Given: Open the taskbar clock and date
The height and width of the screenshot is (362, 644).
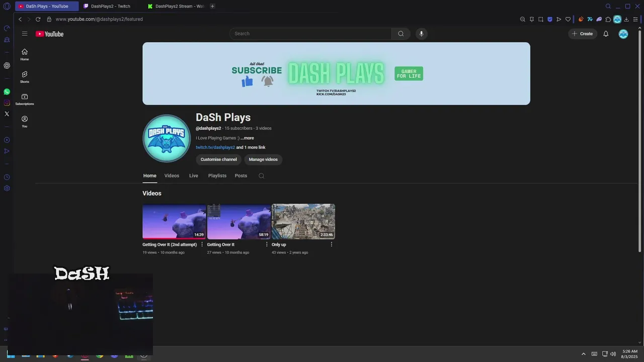Looking at the screenshot, I should pyautogui.click(x=630, y=354).
